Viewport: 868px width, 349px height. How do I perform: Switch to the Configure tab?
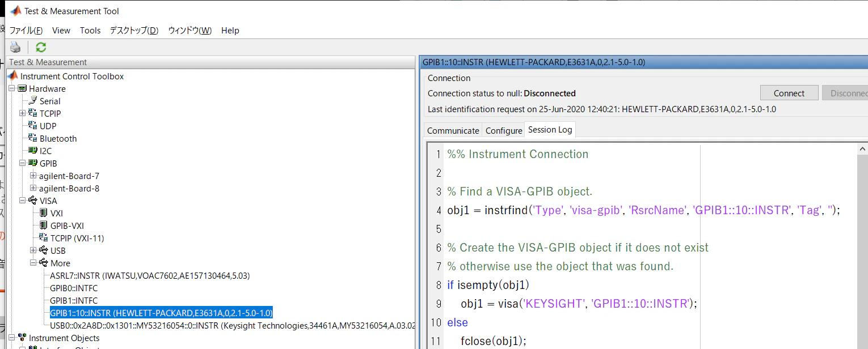point(504,130)
